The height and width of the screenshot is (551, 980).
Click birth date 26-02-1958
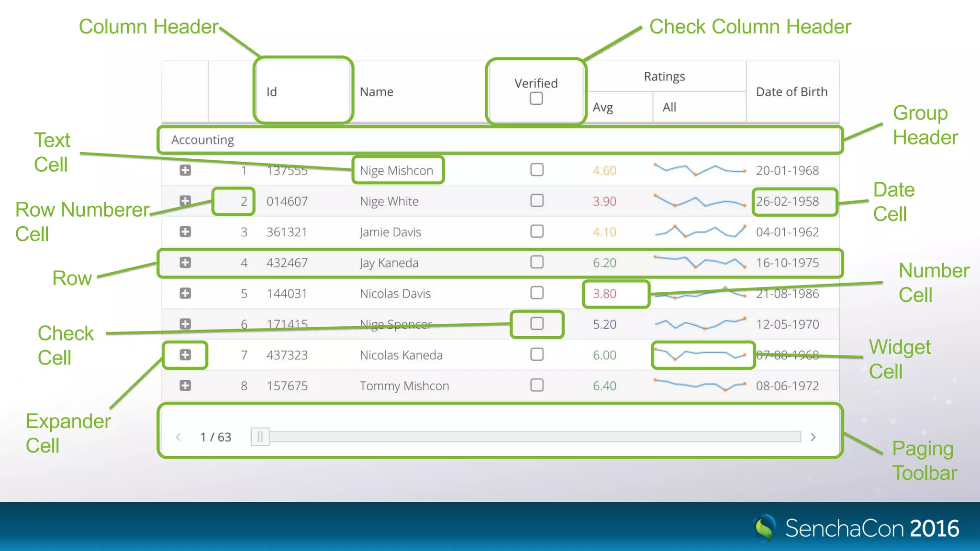pyautogui.click(x=788, y=201)
